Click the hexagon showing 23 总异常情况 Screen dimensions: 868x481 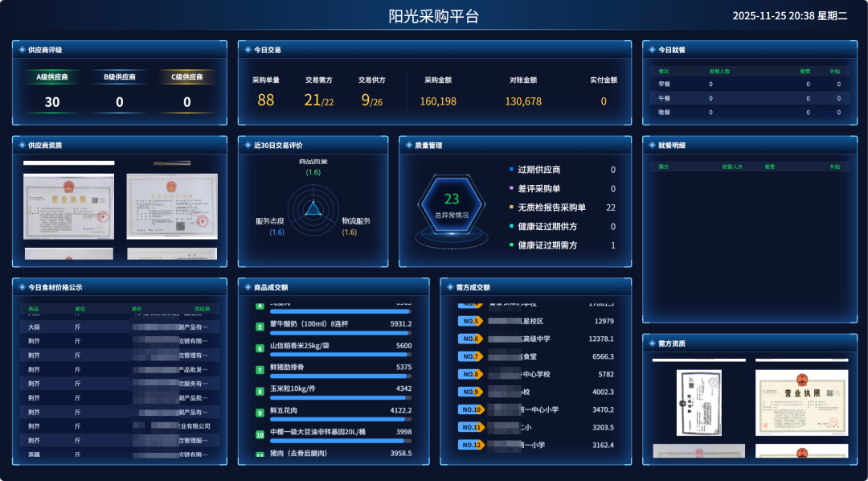click(452, 203)
